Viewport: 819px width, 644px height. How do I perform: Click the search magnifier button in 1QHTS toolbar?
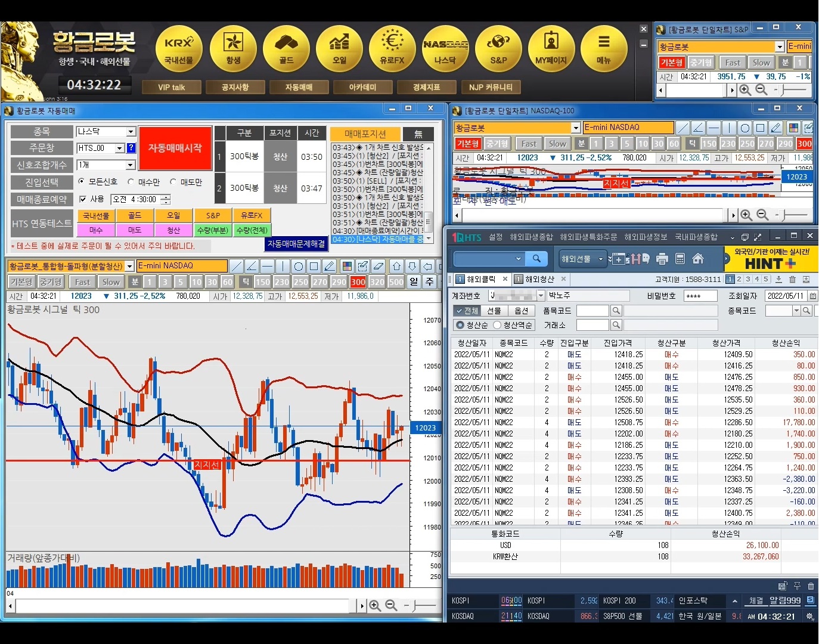click(x=536, y=259)
